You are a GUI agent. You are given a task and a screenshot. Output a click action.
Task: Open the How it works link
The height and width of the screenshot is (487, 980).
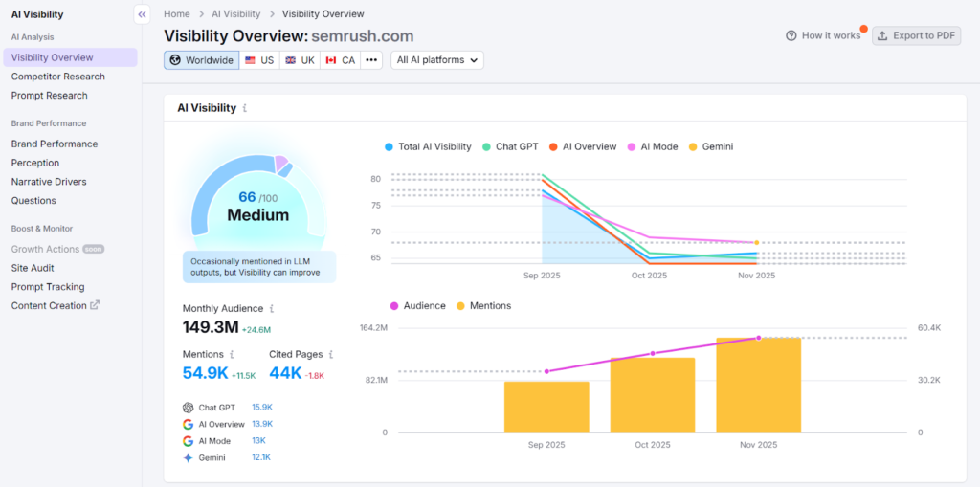(823, 35)
